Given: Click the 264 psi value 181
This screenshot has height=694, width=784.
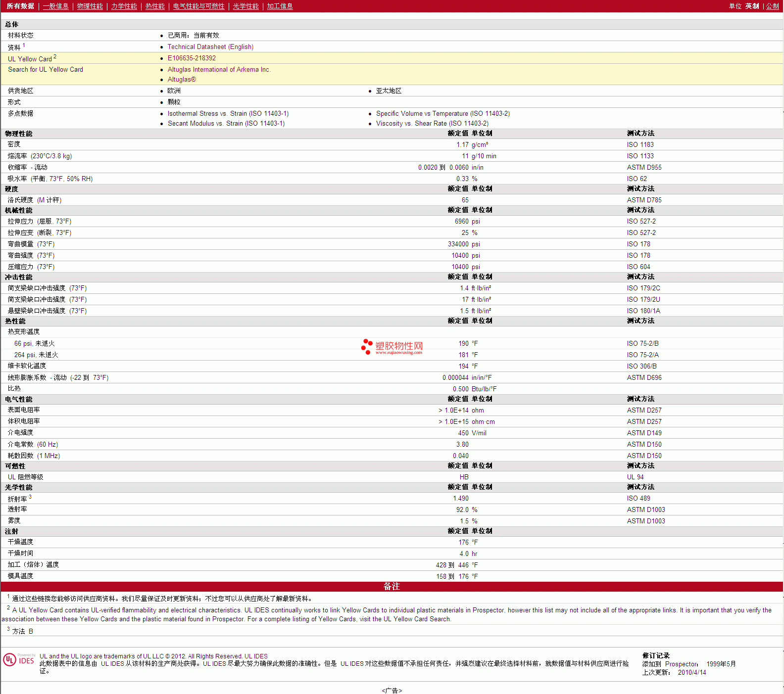Looking at the screenshot, I should coord(463,355).
